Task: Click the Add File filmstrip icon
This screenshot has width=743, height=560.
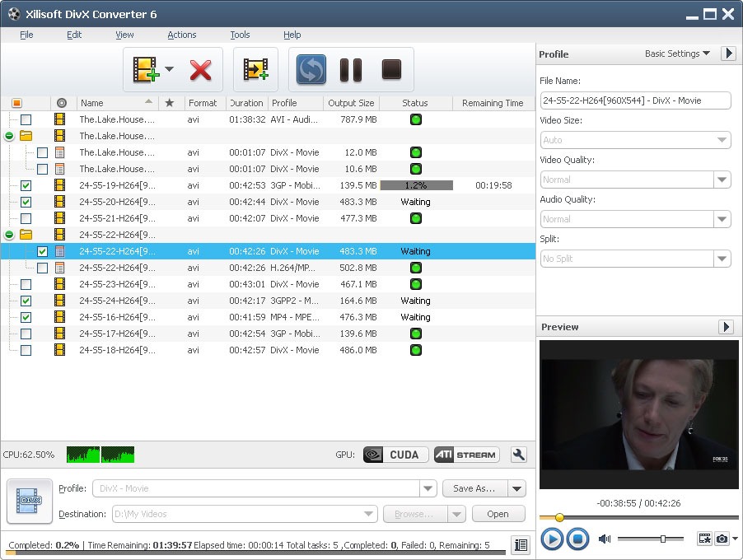Action: pyautogui.click(x=146, y=70)
